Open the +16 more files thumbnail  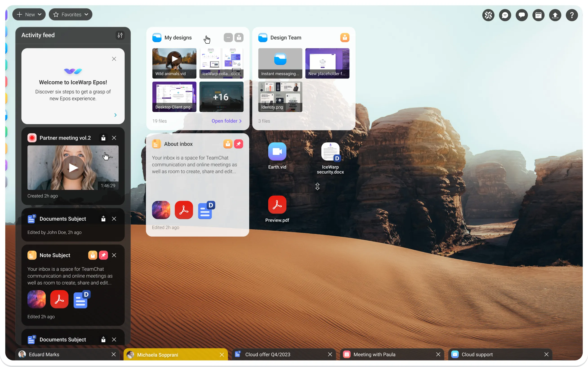click(x=221, y=97)
